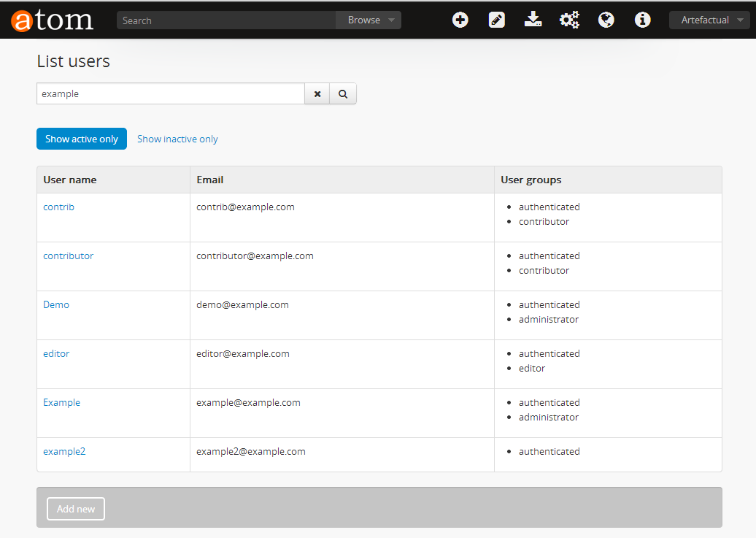756x538 pixels.
Task: Open the Add (plus) menu icon
Action: tap(460, 20)
